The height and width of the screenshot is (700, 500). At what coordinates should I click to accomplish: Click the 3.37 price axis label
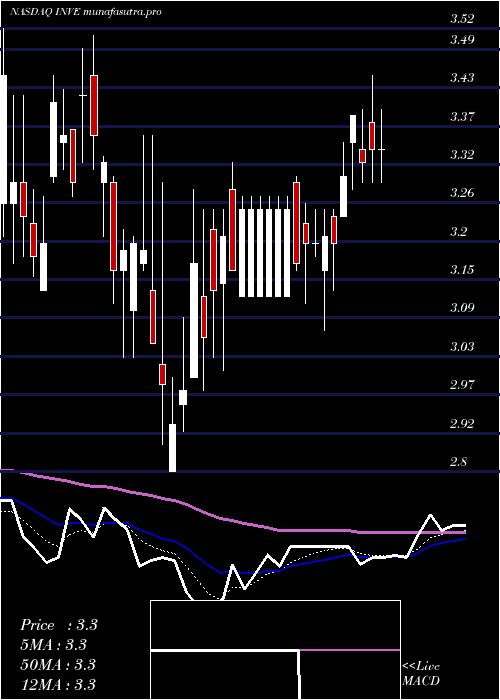(462, 117)
